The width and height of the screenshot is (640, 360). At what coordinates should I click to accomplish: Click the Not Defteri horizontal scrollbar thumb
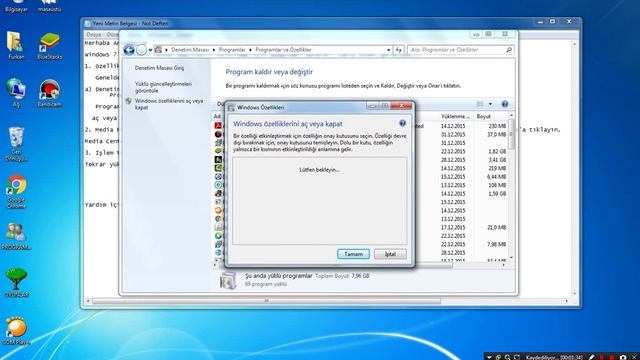pos(267,301)
